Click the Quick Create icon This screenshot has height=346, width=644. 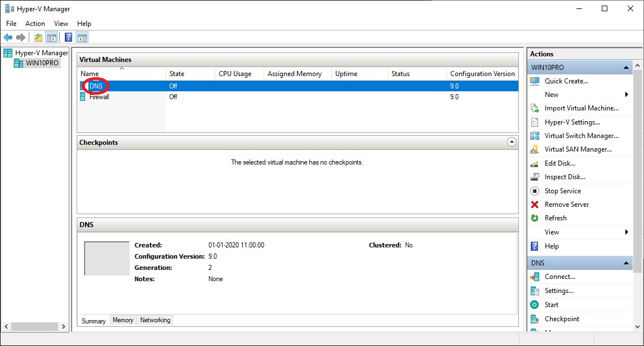point(535,81)
